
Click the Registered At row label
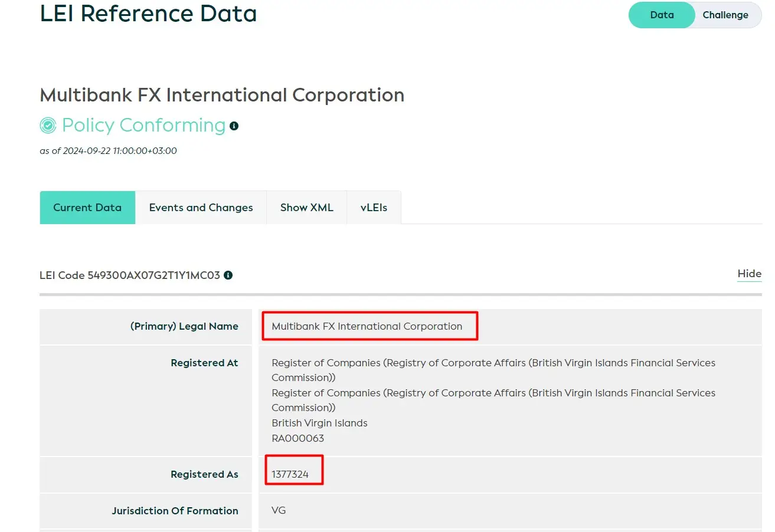coord(204,363)
